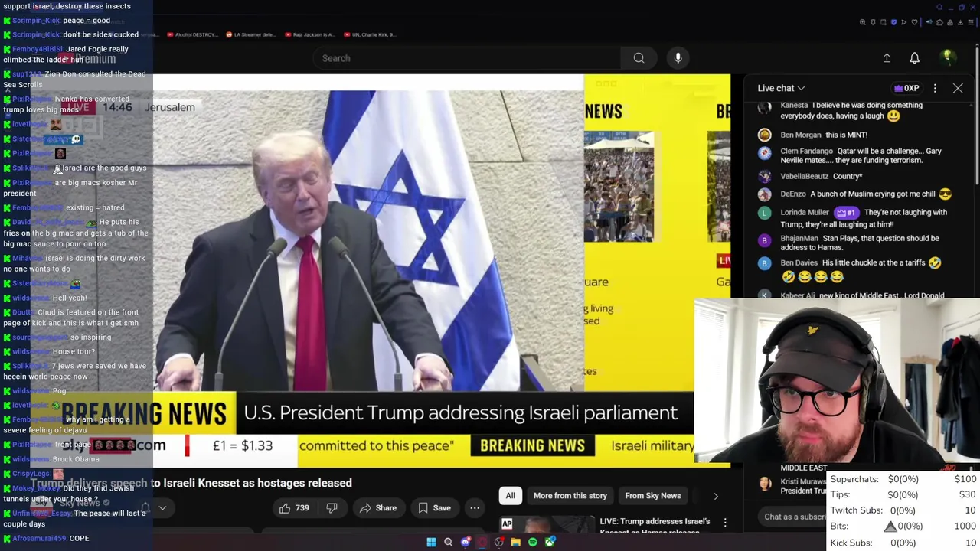This screenshot has height=551, width=980.
Task: Open options for the AP live video suggestion
Action: [x=725, y=523]
